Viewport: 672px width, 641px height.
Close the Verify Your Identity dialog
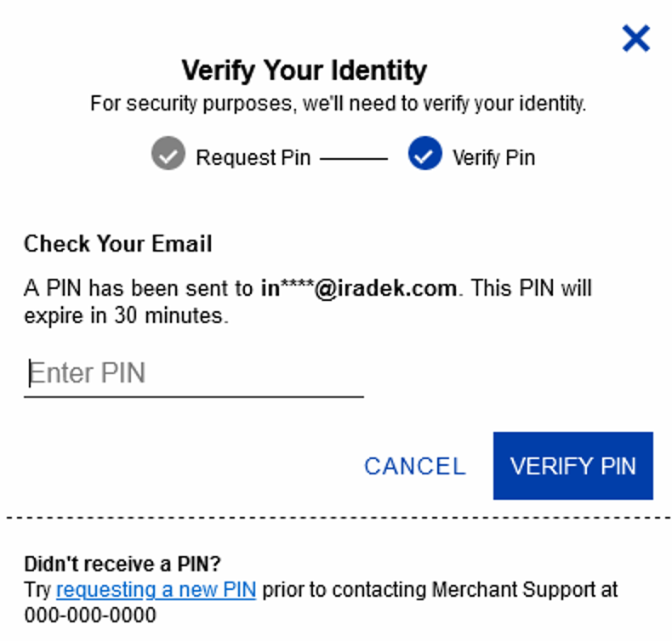636,38
